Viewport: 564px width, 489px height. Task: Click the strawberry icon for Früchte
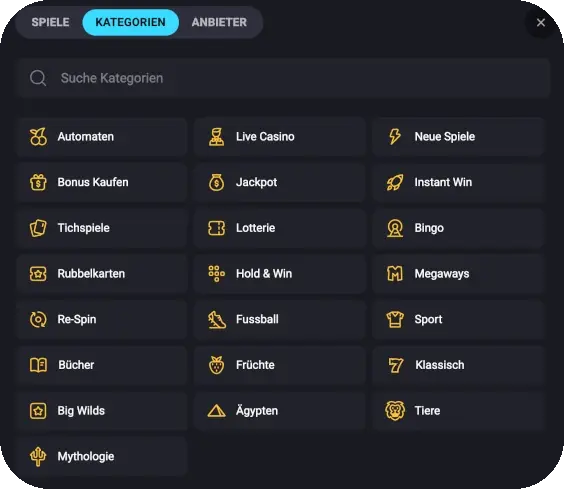217,365
